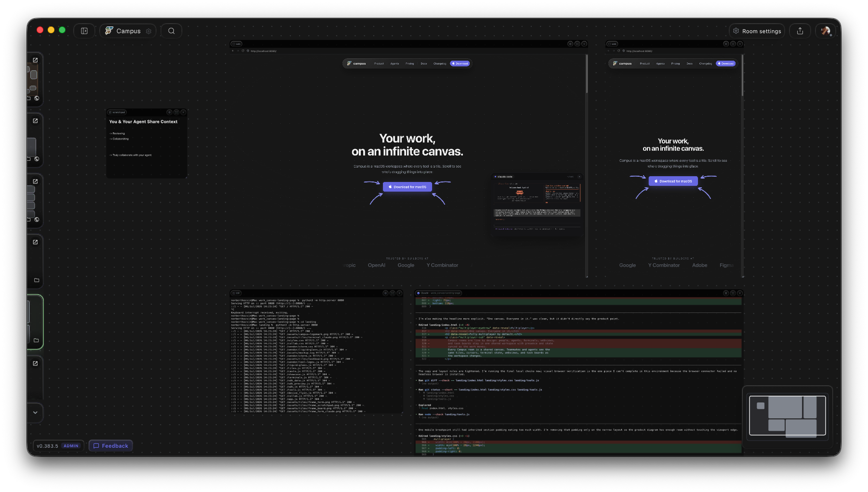Click OpenAI logo text in large web tile
This screenshot has height=492, width=868.
click(x=377, y=265)
